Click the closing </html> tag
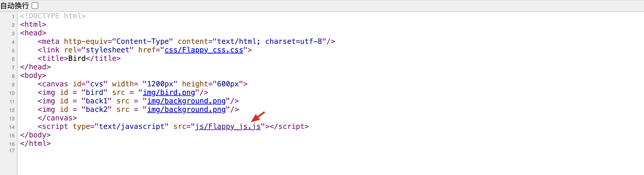Image resolution: width=644 pixels, height=175 pixels. pyautogui.click(x=36, y=144)
